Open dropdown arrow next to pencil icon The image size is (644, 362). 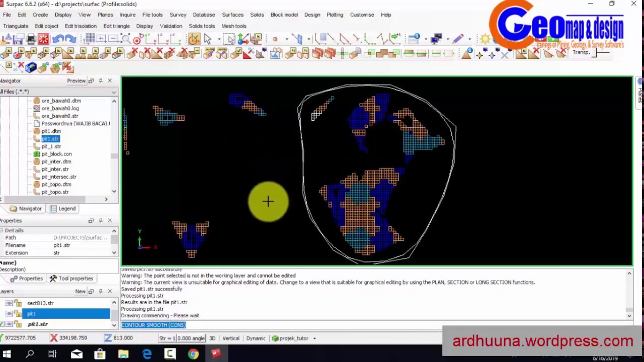click(469, 39)
